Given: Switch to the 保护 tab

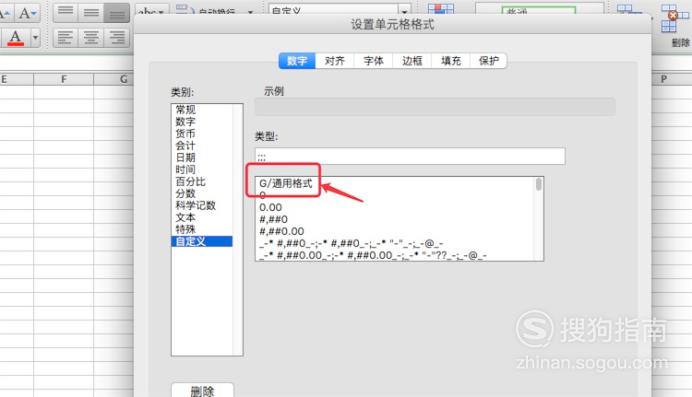Looking at the screenshot, I should [489, 61].
